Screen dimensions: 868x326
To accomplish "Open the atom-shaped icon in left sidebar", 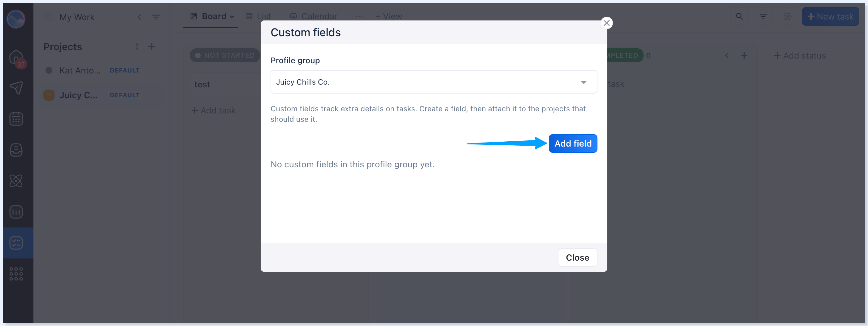I will pyautogui.click(x=16, y=181).
